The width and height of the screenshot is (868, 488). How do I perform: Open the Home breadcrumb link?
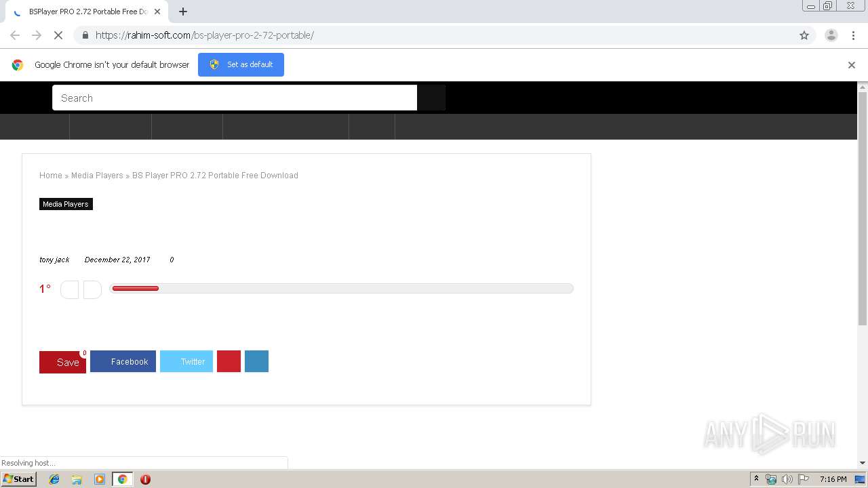click(x=51, y=176)
